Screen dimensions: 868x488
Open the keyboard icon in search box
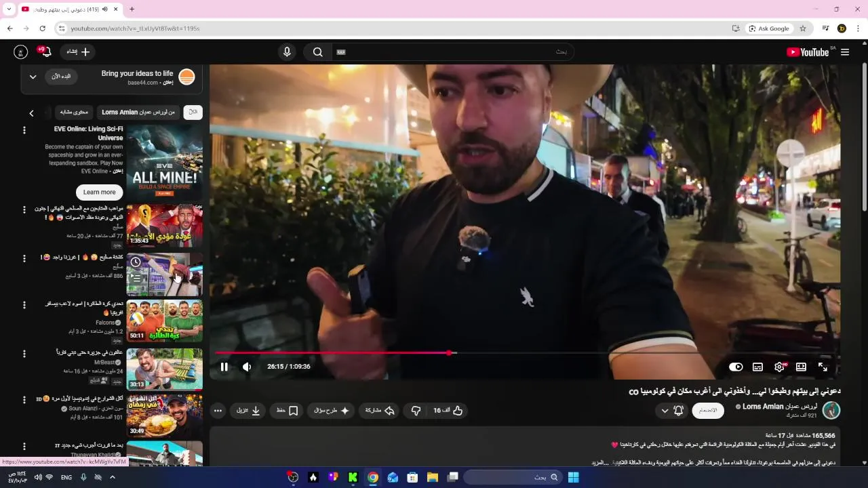tap(341, 52)
